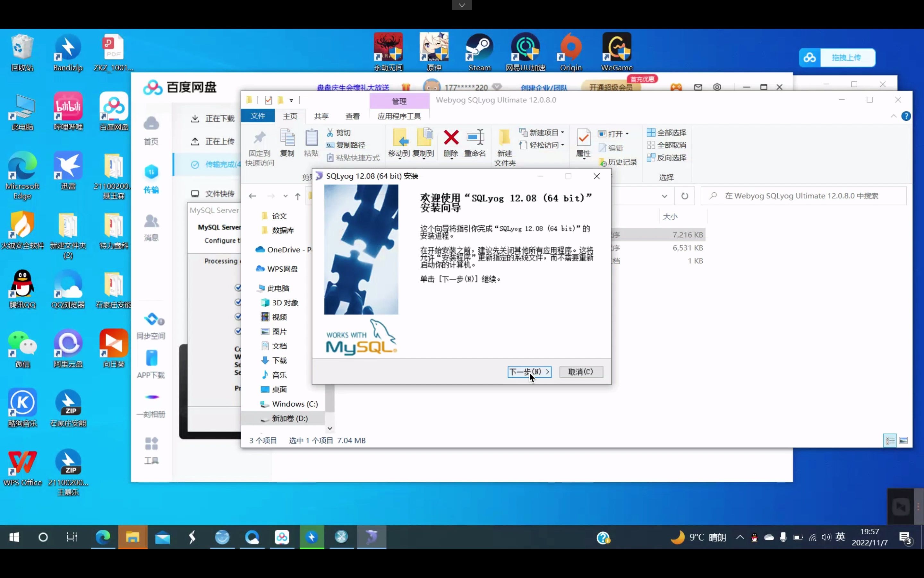Open Quick Access Toolbar customize dropdown
Image resolution: width=924 pixels, height=578 pixels.
coord(291,100)
